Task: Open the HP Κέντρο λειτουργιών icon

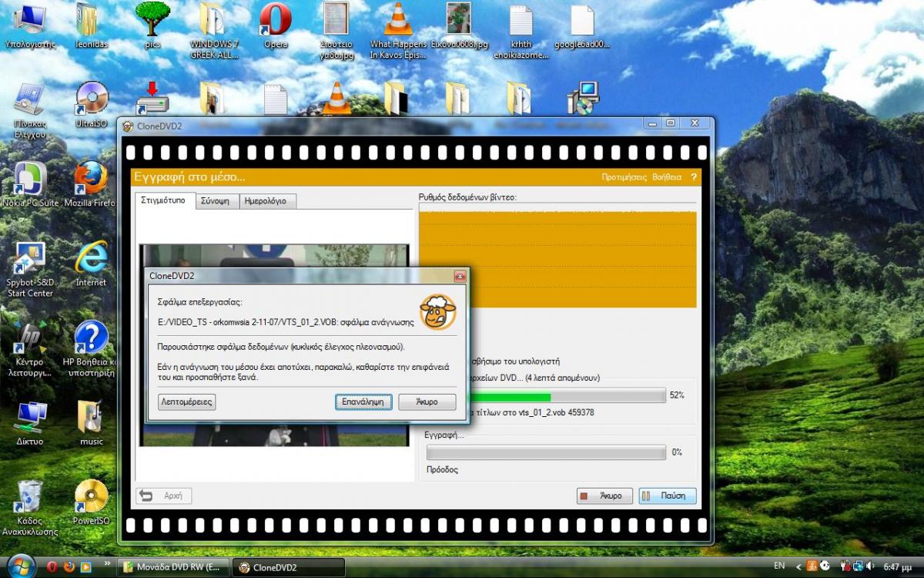Action: (30, 348)
